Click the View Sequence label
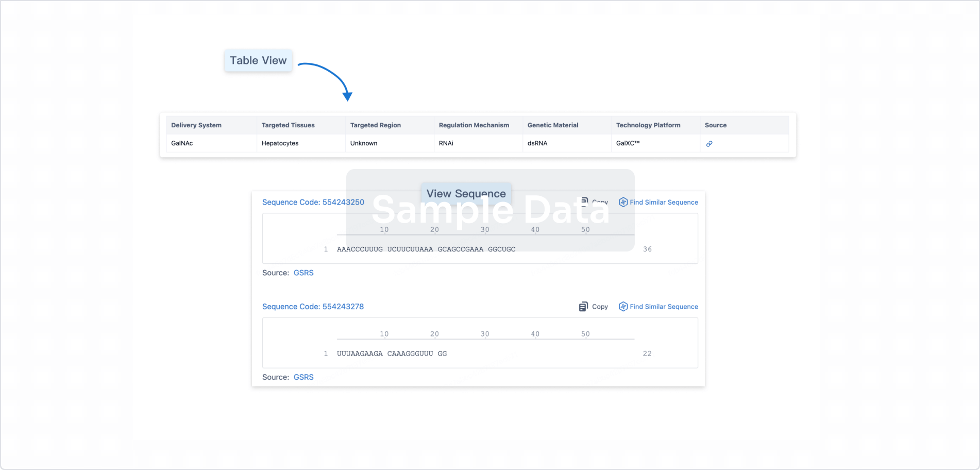The height and width of the screenshot is (470, 980). (465, 193)
